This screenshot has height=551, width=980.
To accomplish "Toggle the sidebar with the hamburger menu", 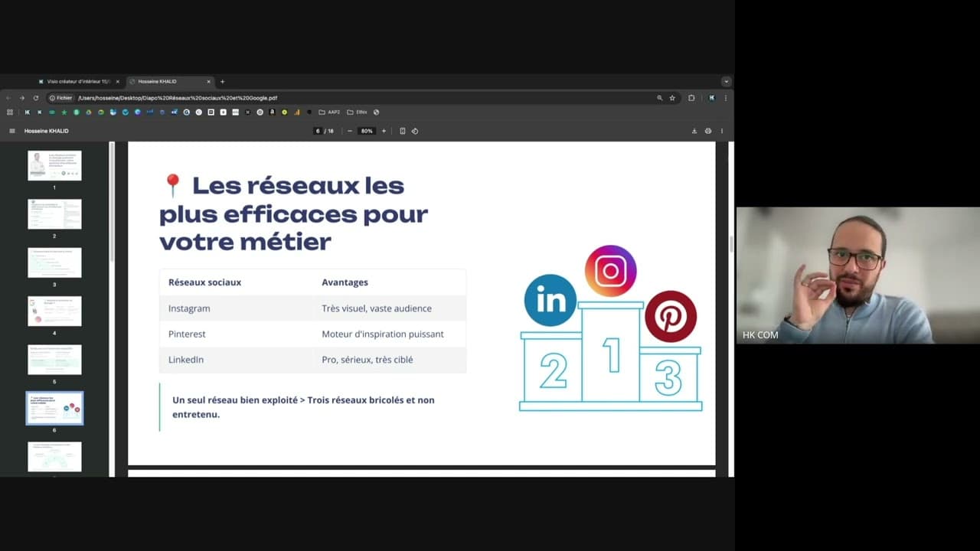I will pos(12,130).
